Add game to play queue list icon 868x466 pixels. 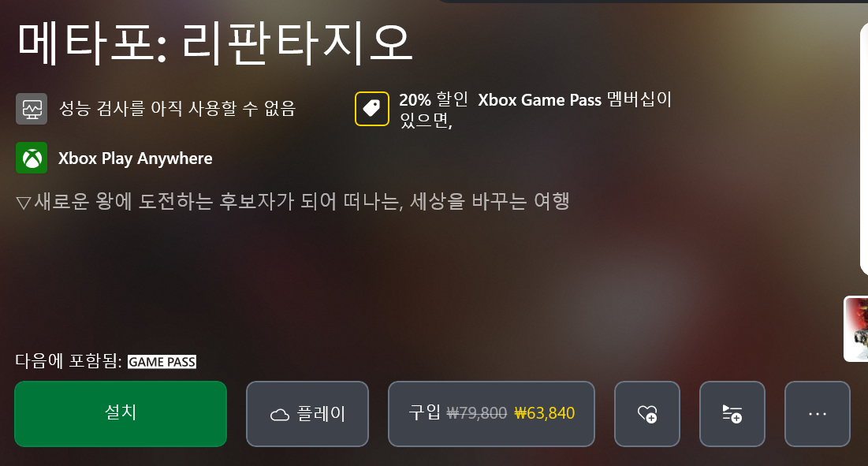click(732, 413)
